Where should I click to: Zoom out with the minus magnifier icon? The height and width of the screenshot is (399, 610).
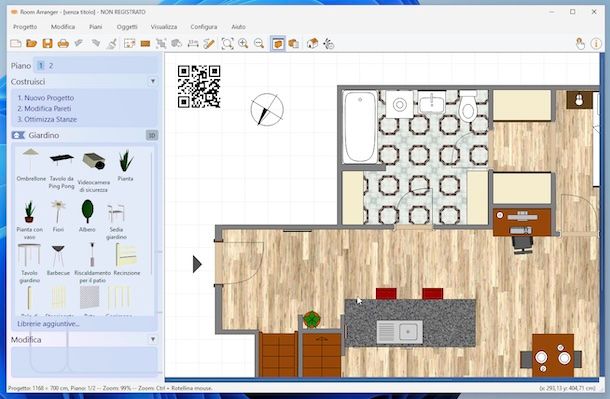(259, 44)
